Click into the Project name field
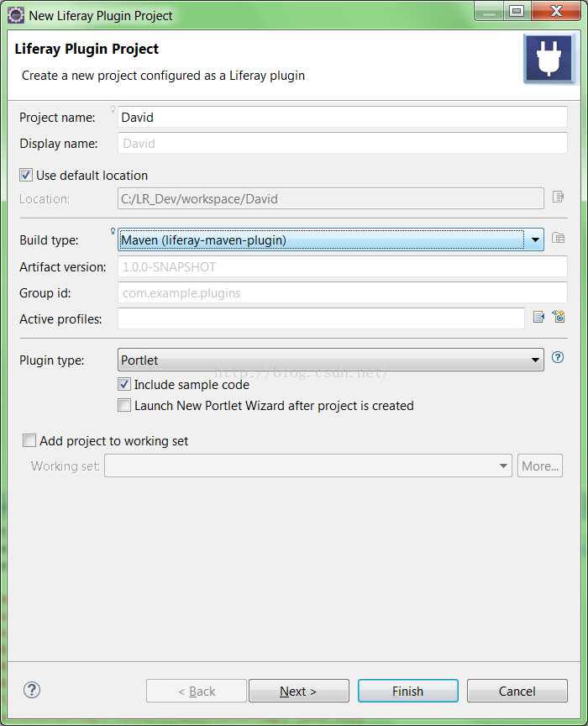Screen dimensions: 588x726 tap(342, 118)
